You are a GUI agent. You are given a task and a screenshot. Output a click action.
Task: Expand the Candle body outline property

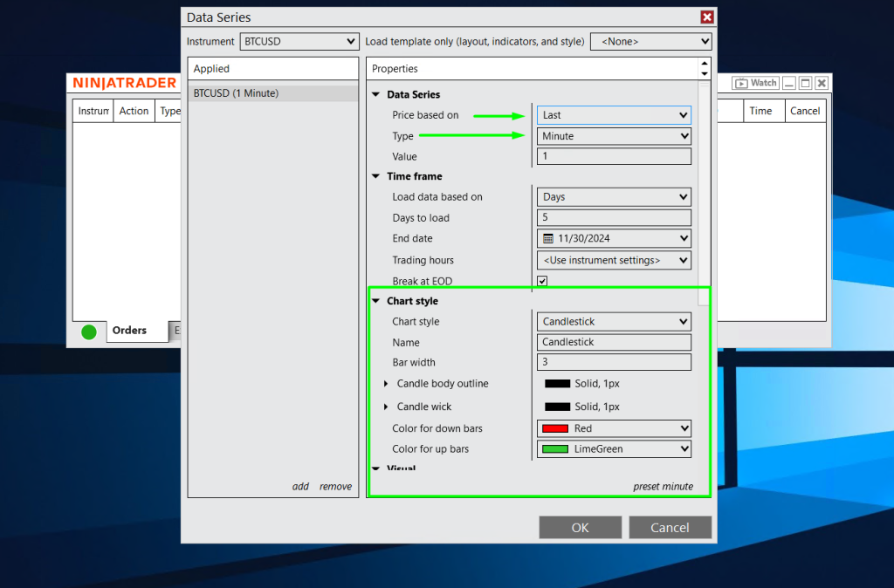[386, 384]
